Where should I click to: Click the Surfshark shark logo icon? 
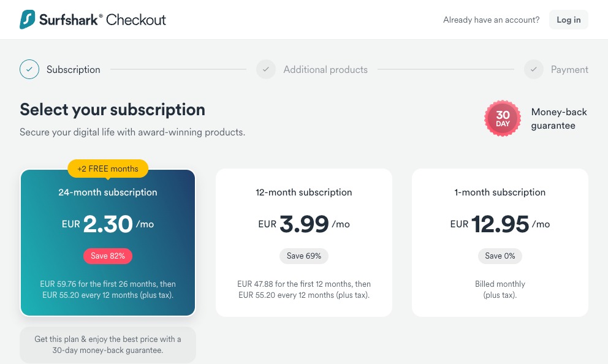28,20
